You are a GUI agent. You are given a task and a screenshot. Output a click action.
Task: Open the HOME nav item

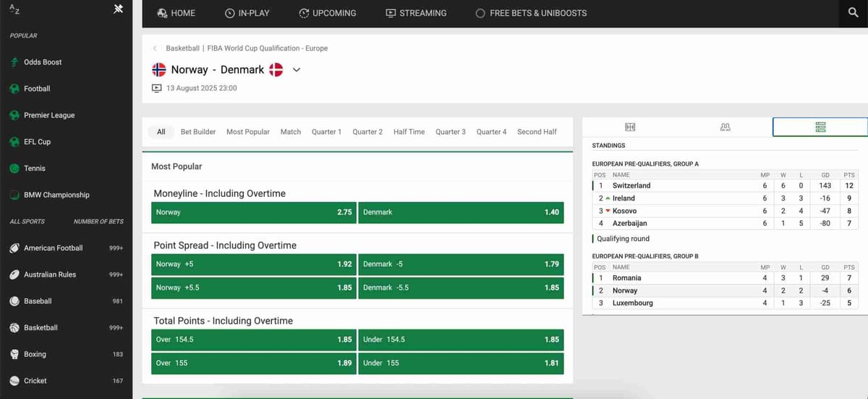pos(175,13)
